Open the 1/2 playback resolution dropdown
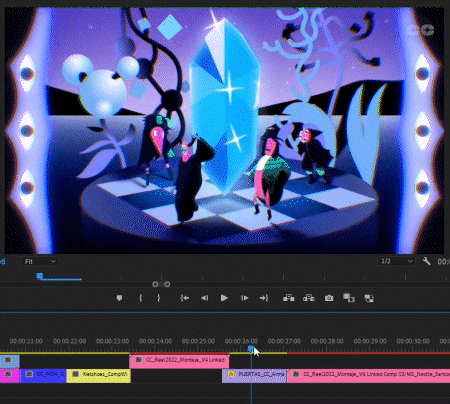This screenshot has width=450, height=404. coord(396,261)
